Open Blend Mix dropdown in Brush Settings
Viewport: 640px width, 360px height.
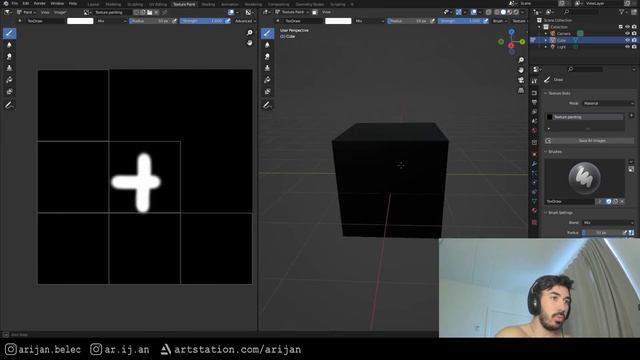tap(608, 222)
